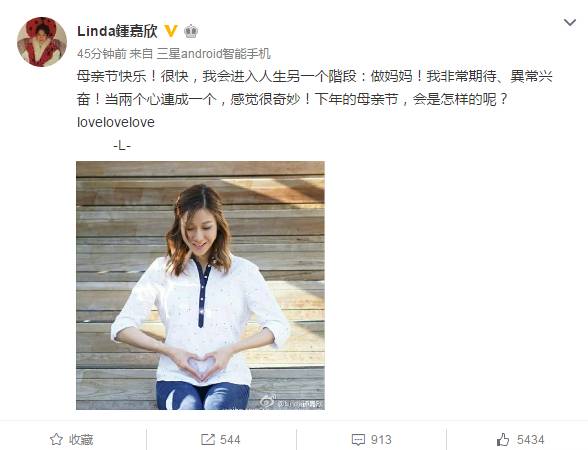Click the 5434 likes count
This screenshot has width=588, height=450.
coord(530,440)
